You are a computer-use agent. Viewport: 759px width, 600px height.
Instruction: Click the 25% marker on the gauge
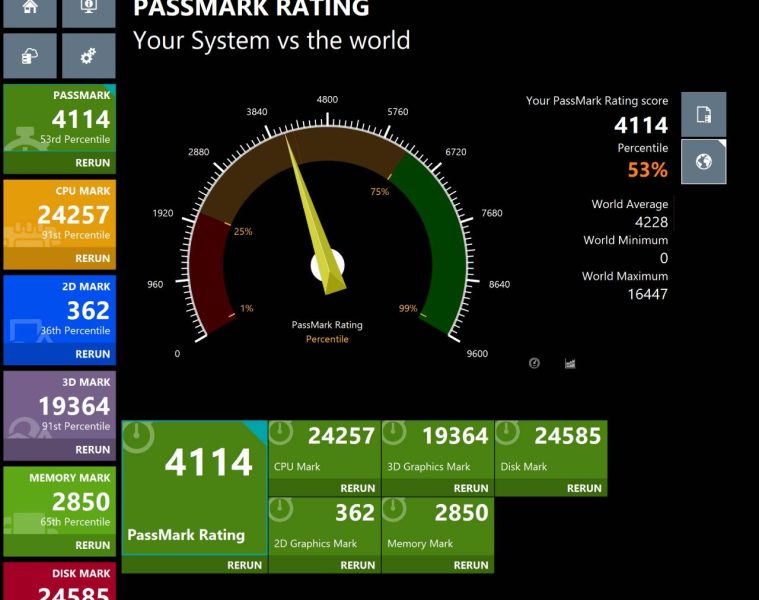(243, 231)
